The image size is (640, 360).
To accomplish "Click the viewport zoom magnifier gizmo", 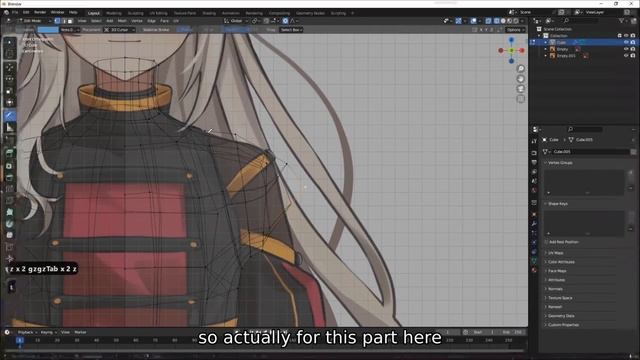I will click(520, 69).
